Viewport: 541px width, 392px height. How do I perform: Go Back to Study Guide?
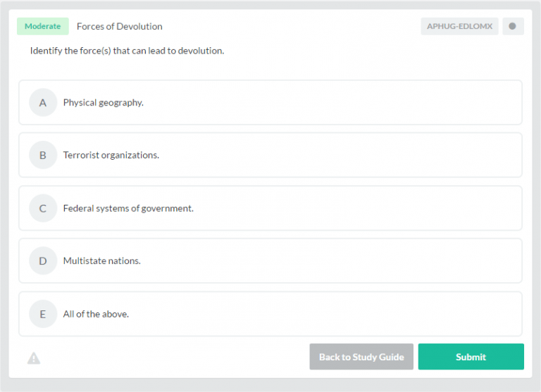[361, 357]
